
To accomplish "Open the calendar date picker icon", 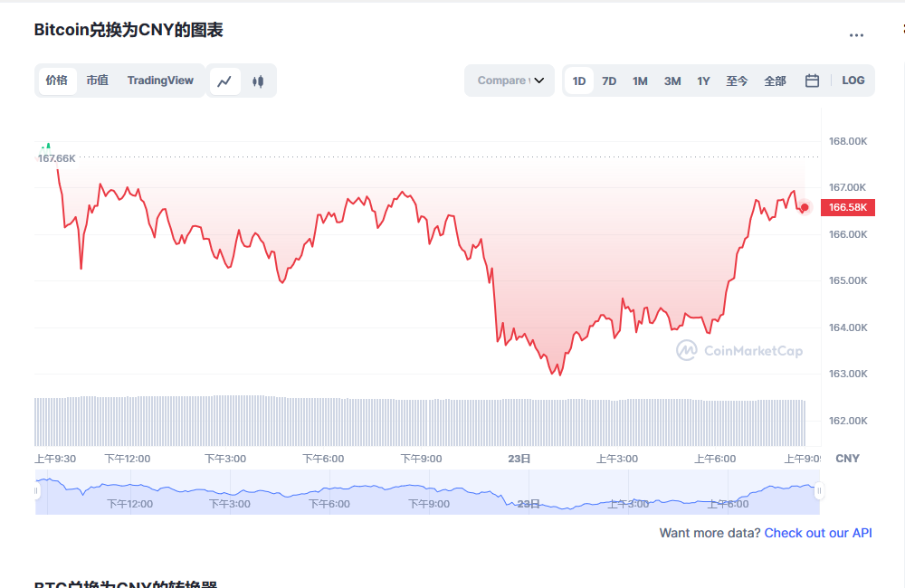I will [812, 81].
